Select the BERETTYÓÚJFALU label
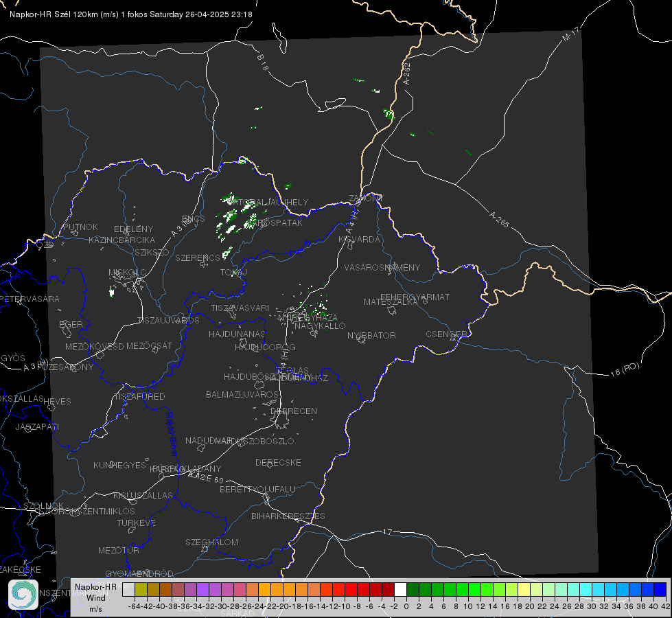Viewport: 672px width, 618px height. pos(257,489)
